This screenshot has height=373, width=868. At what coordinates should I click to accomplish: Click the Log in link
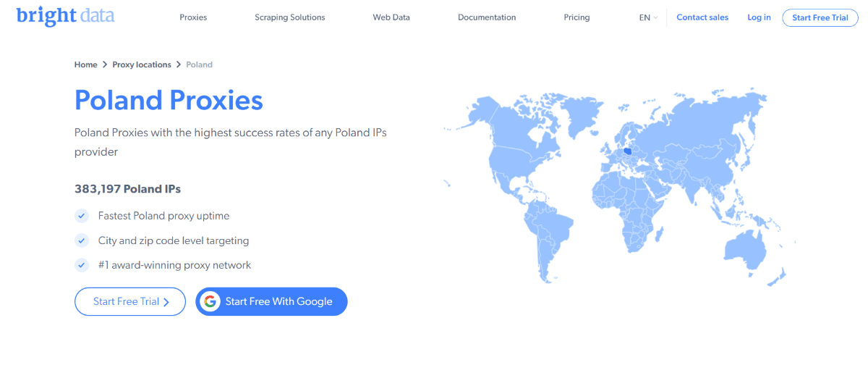[759, 17]
